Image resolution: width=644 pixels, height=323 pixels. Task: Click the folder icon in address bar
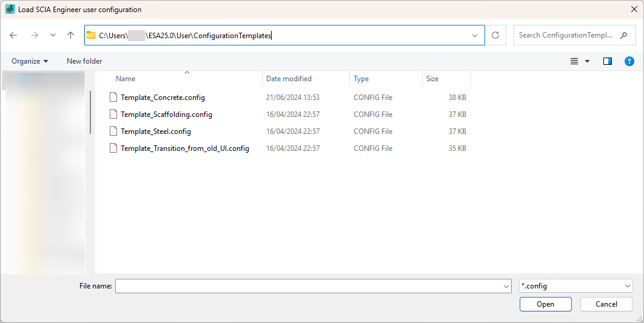coord(91,35)
